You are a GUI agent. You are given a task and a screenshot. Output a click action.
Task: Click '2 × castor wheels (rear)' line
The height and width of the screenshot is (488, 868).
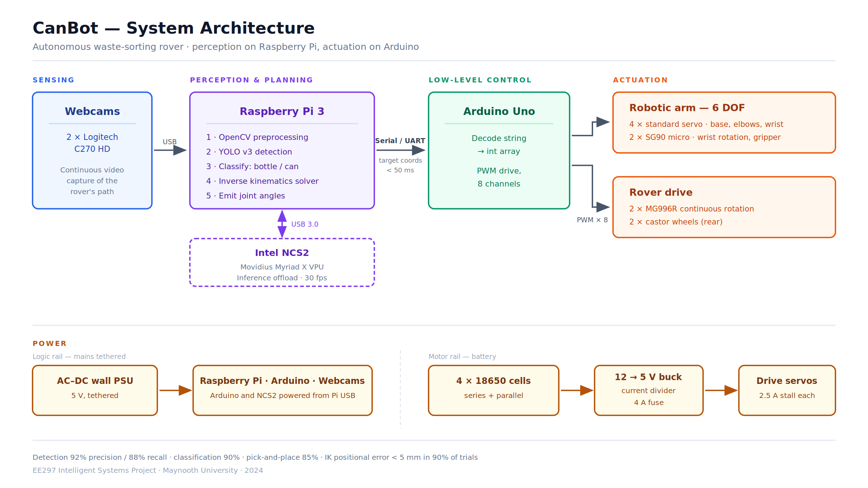[x=676, y=222]
